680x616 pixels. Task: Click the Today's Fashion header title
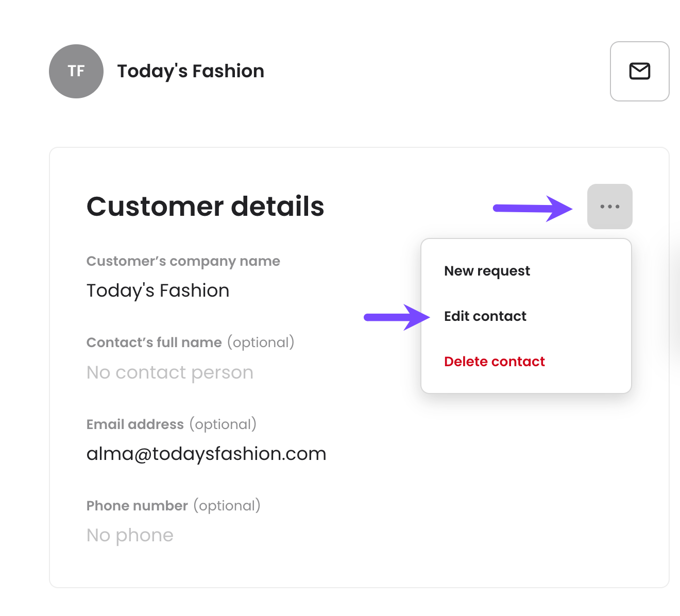(191, 71)
